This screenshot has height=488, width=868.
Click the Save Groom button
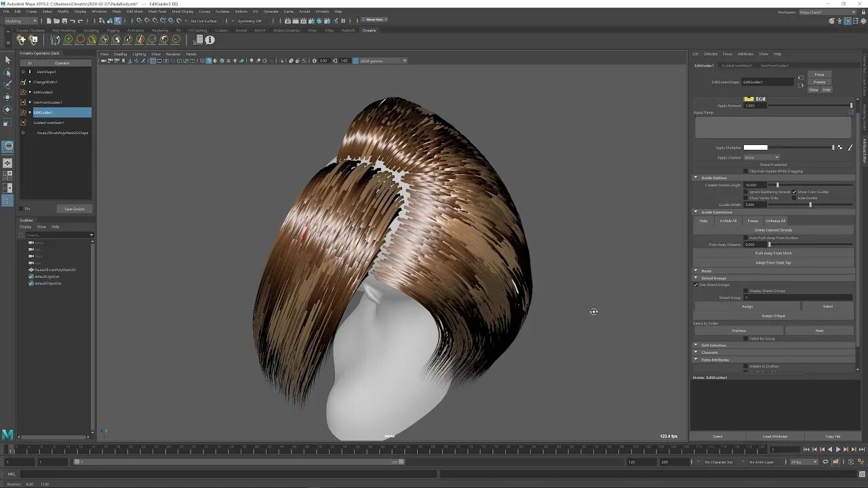(74, 209)
